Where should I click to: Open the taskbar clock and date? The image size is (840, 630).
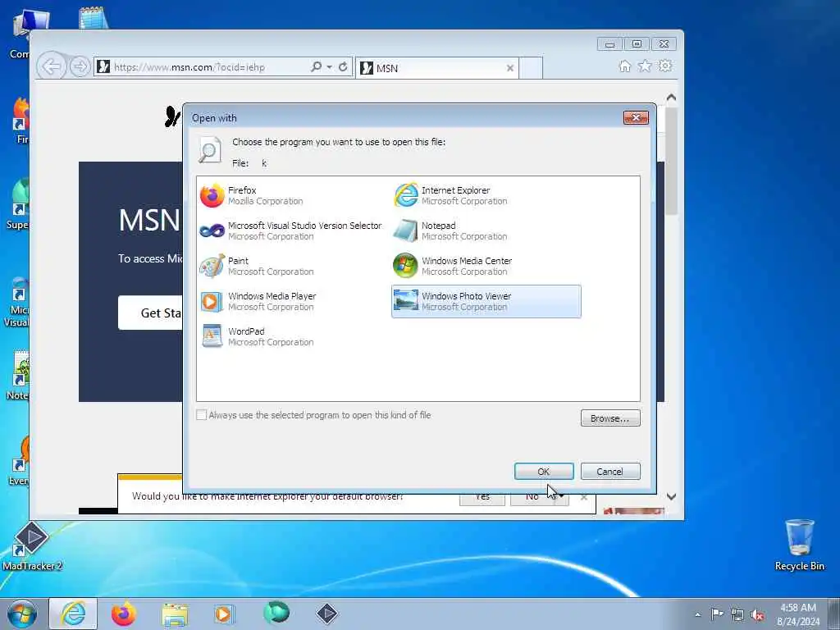tap(798, 614)
